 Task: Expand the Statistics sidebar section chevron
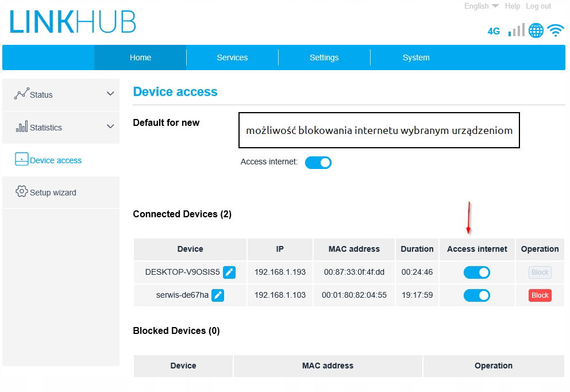110,126
